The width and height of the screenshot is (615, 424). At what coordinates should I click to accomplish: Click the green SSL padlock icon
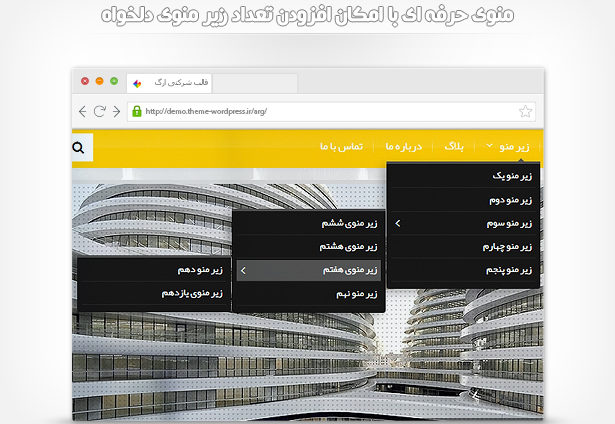coord(136,111)
